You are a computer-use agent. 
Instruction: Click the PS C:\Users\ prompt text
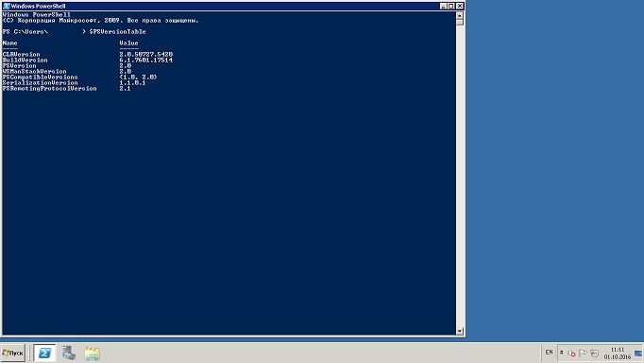coord(25,31)
